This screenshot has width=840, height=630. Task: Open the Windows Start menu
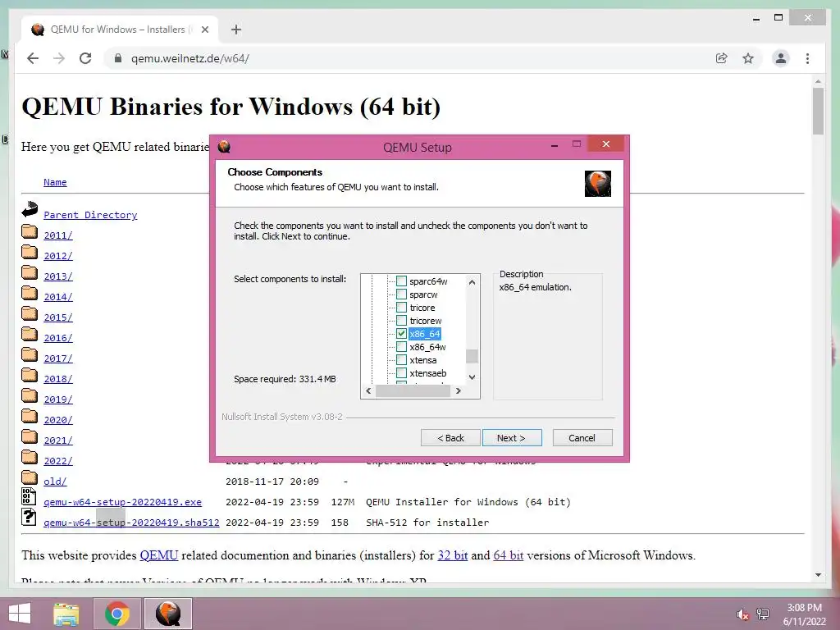click(20, 614)
